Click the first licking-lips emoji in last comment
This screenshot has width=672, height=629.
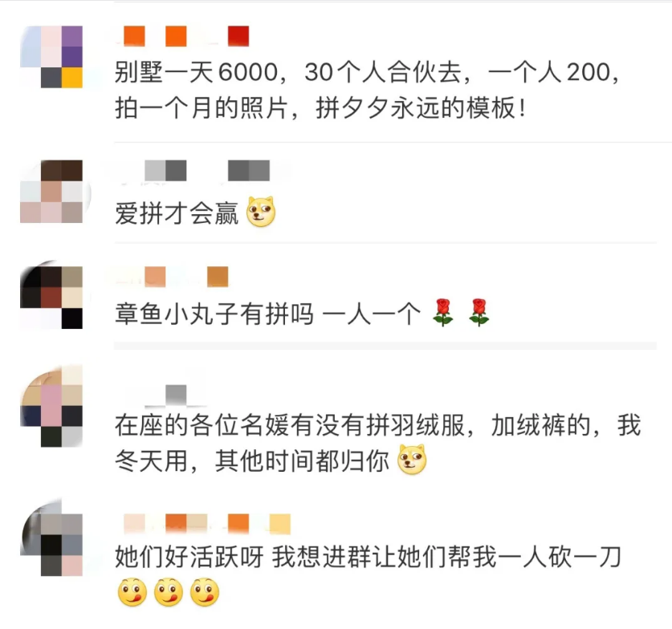[132, 592]
